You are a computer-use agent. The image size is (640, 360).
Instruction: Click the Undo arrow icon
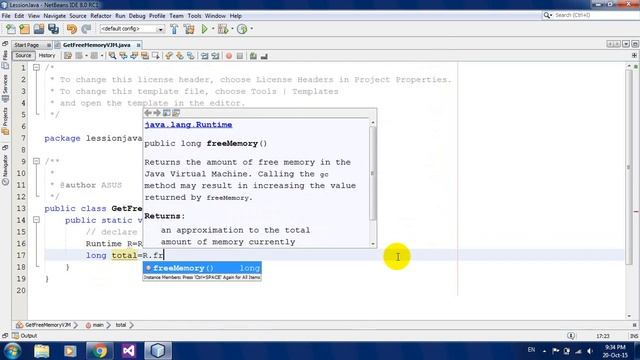click(x=72, y=29)
